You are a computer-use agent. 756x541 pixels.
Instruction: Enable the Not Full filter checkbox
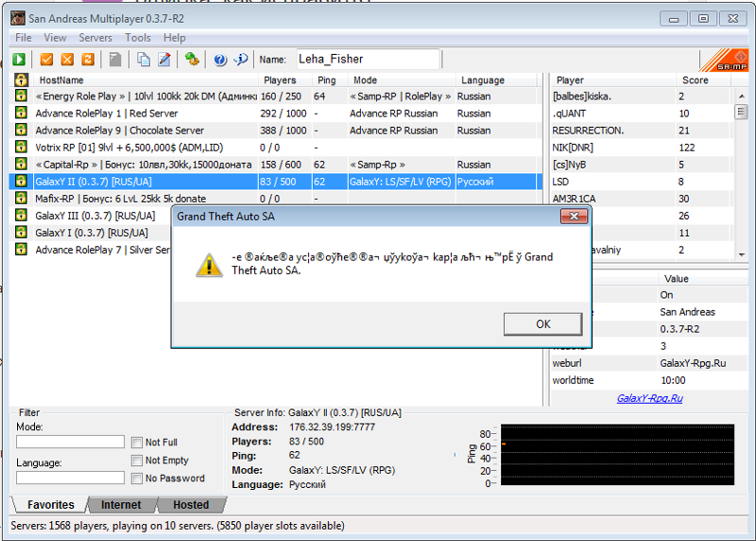pos(138,443)
